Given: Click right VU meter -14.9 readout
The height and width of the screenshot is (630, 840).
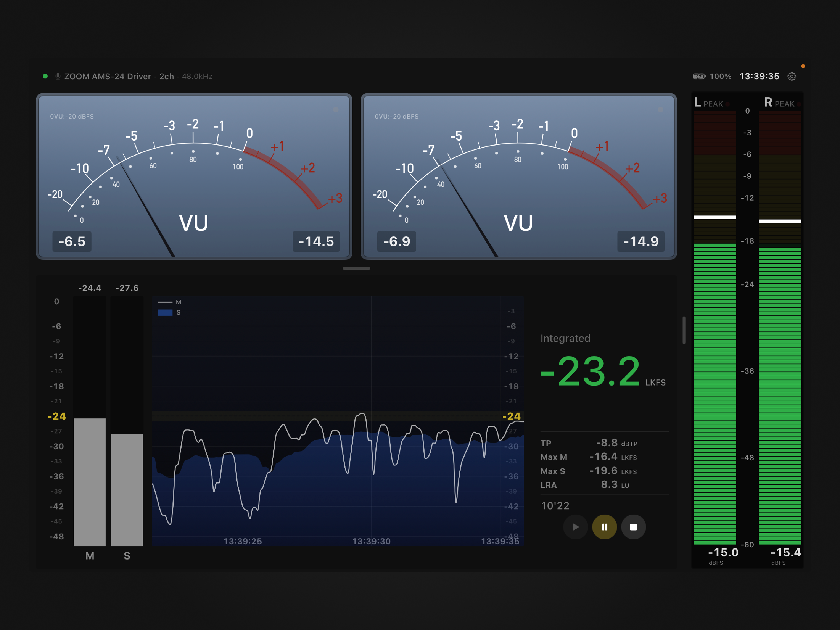Looking at the screenshot, I should coord(641,241).
